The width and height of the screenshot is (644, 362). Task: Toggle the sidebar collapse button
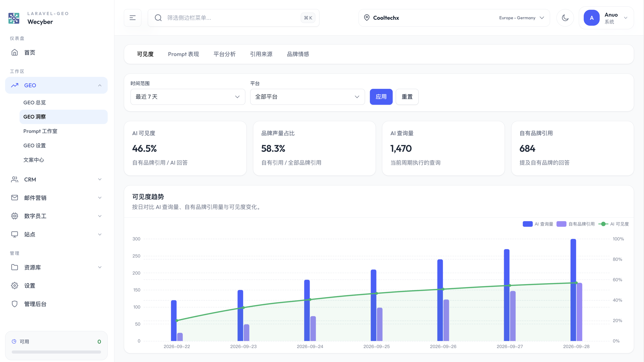tap(133, 18)
